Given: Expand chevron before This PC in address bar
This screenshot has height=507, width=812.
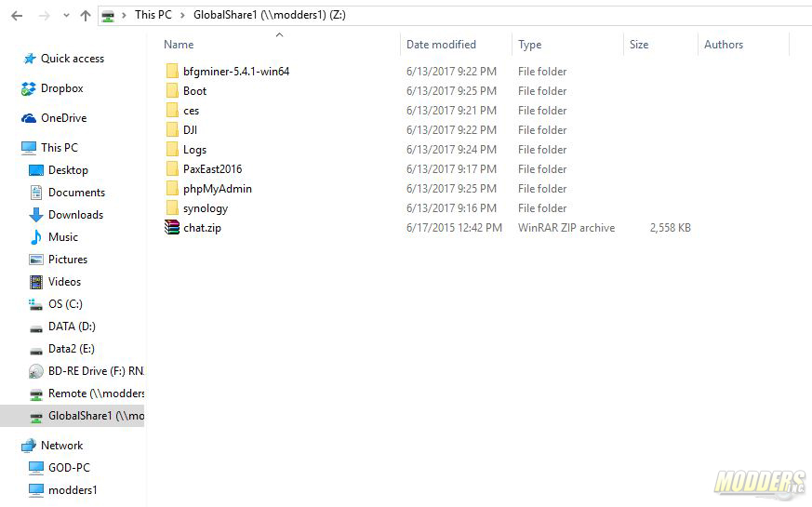Looking at the screenshot, I should pos(125,16).
